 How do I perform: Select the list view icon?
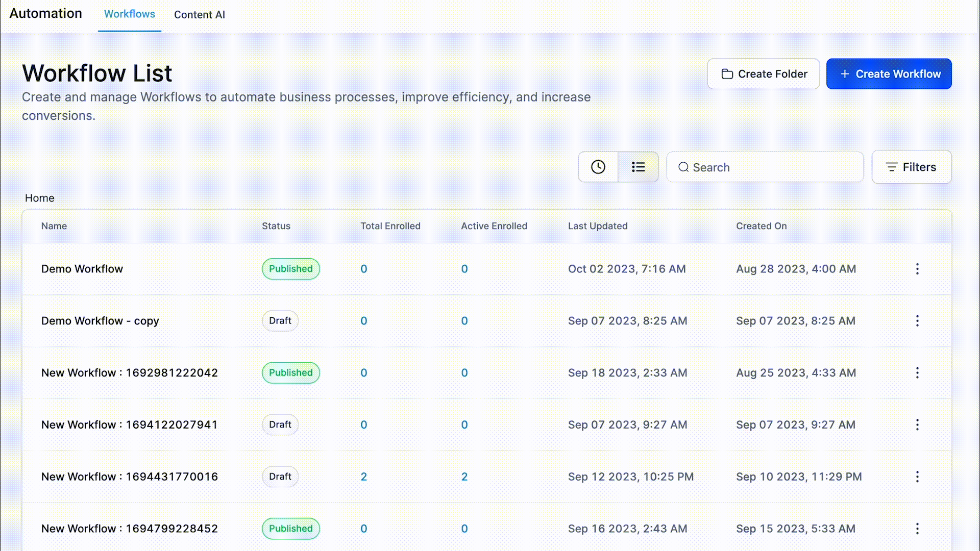click(638, 167)
